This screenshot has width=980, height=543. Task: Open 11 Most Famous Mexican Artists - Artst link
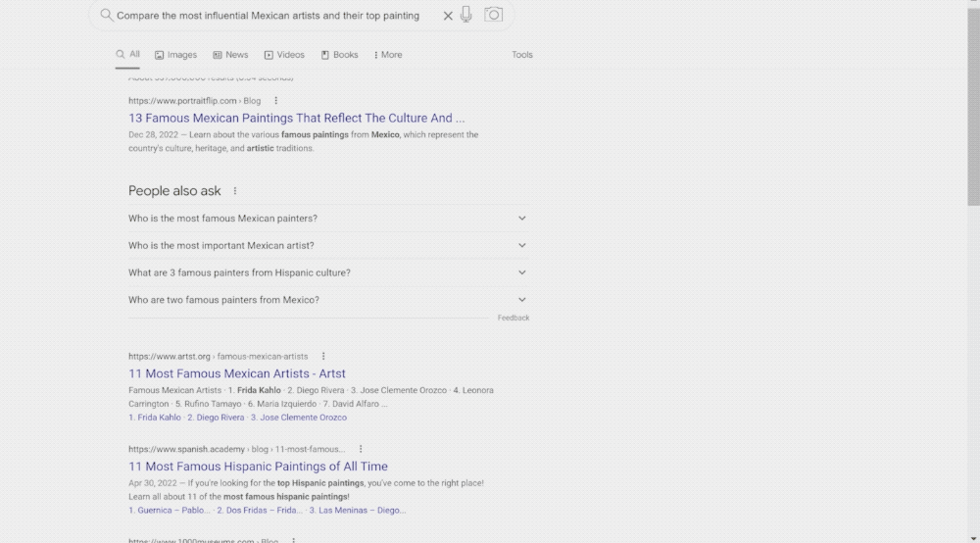(237, 373)
